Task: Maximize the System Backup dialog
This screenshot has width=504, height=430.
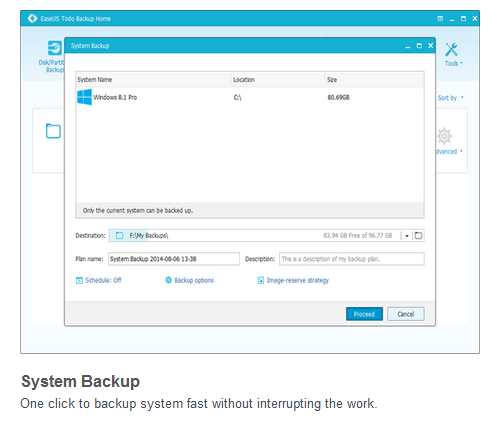Action: [x=419, y=46]
